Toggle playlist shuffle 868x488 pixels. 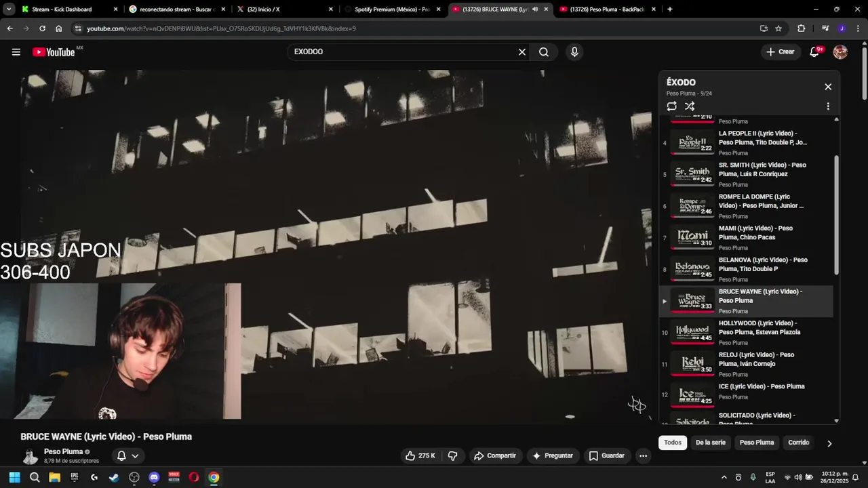pos(690,106)
